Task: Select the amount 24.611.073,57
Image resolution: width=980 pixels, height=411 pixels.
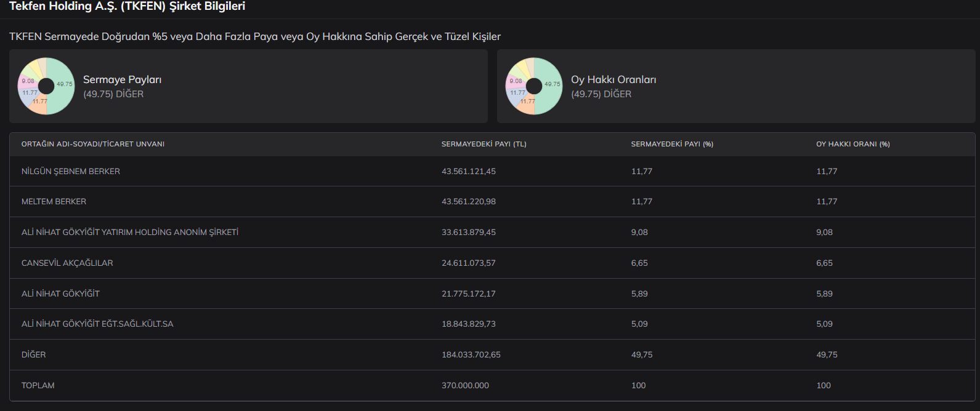Action: [x=469, y=263]
